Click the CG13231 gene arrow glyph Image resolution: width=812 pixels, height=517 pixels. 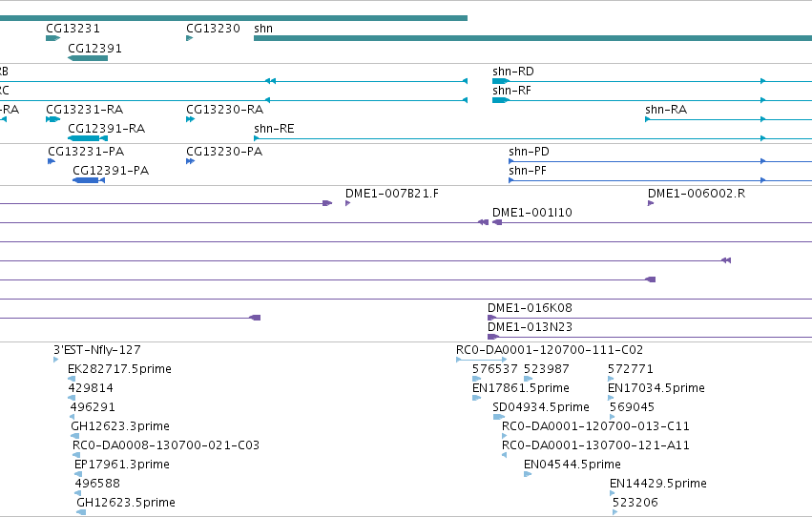[x=52, y=38]
